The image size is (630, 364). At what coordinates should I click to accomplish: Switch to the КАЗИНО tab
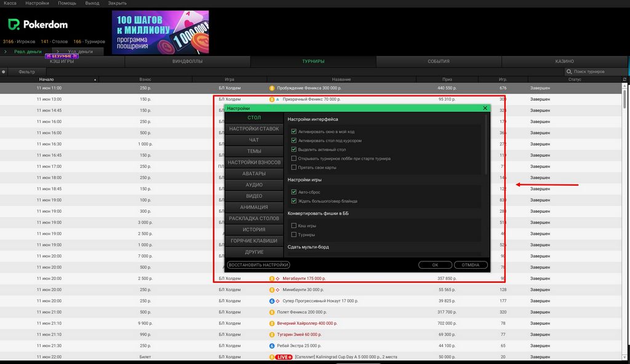[x=566, y=61]
